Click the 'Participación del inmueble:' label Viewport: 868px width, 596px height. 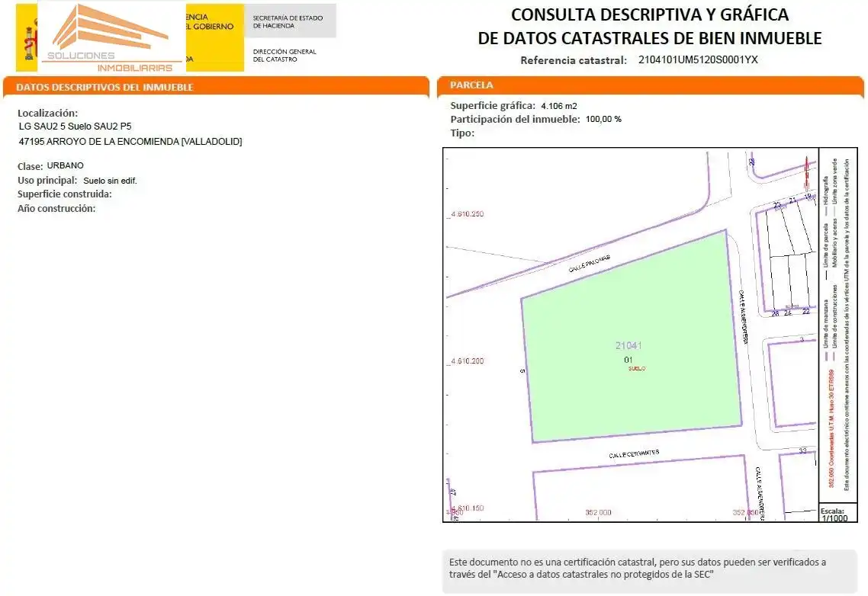pos(515,119)
